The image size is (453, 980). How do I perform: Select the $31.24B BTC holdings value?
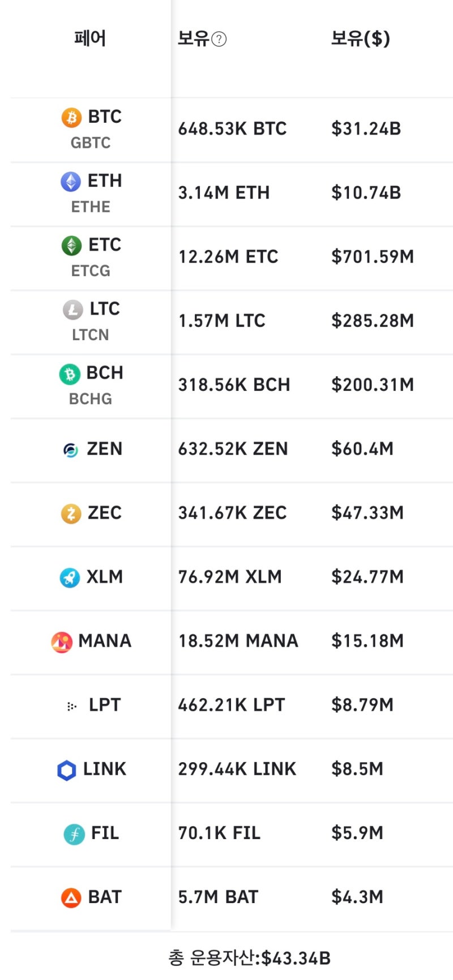pyautogui.click(x=366, y=128)
